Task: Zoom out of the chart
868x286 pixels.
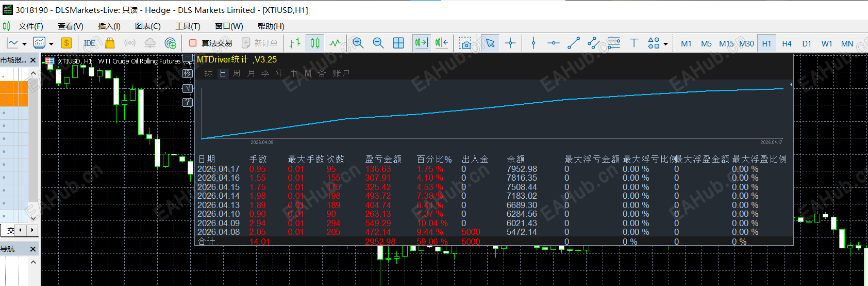Action: pyautogui.click(x=378, y=43)
